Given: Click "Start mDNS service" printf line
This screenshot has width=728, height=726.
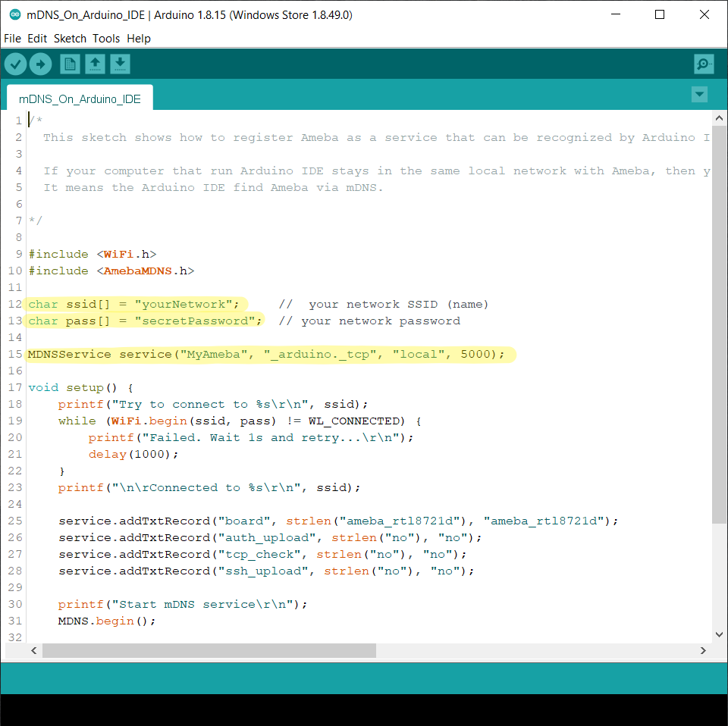Looking at the screenshot, I should click(183, 605).
